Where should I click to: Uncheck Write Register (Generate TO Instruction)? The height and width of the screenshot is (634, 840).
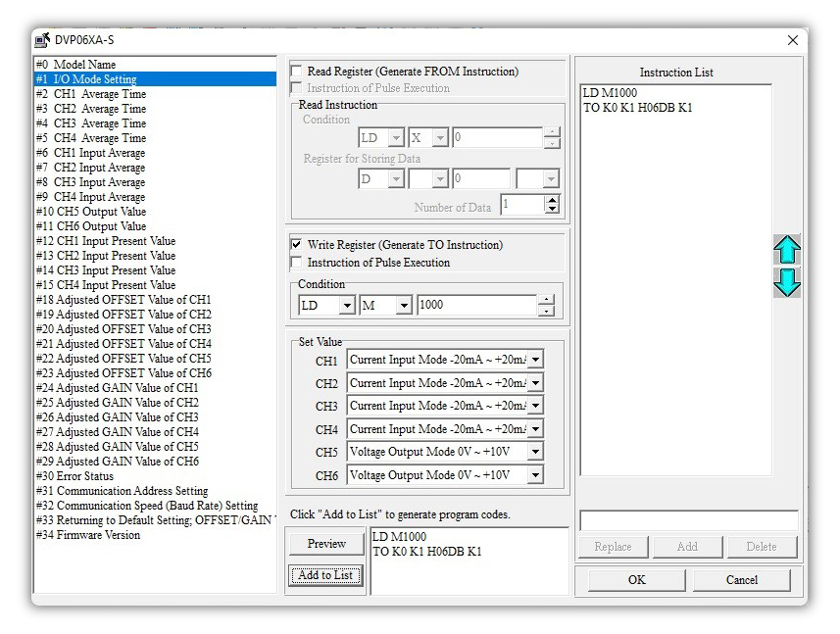(x=297, y=245)
